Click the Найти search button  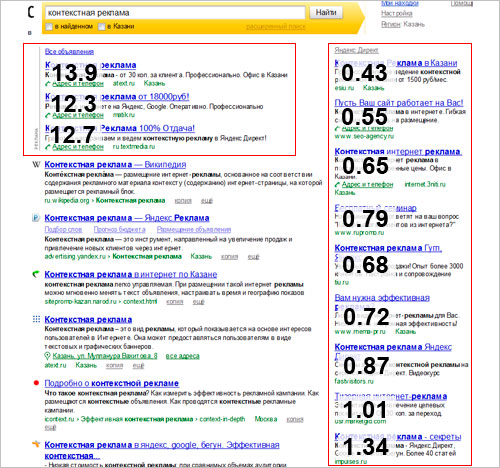pyautogui.click(x=326, y=13)
